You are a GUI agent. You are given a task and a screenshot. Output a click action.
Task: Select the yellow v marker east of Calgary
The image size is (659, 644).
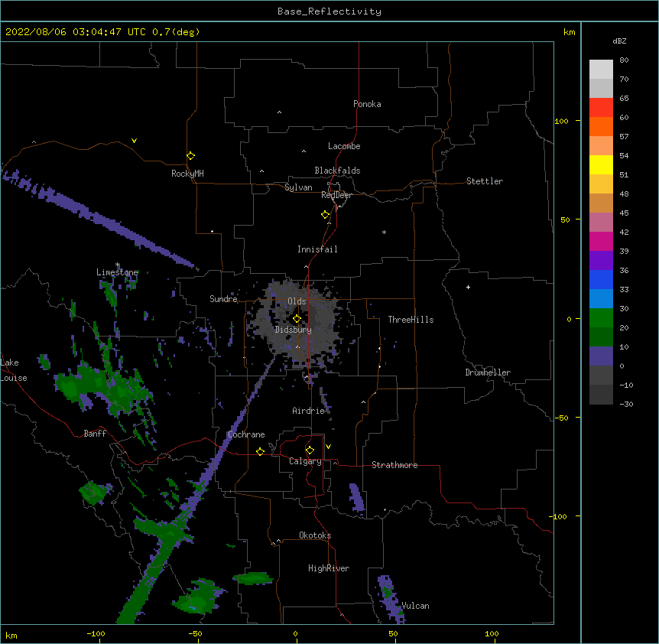(328, 447)
